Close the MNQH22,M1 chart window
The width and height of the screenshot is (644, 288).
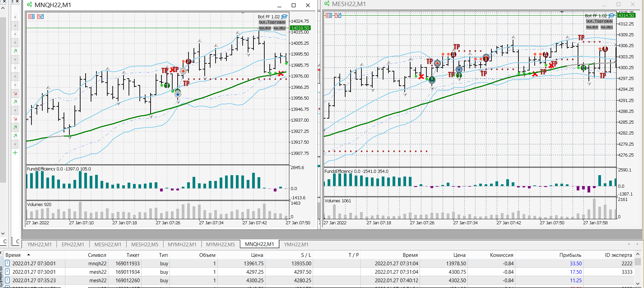pos(308,5)
